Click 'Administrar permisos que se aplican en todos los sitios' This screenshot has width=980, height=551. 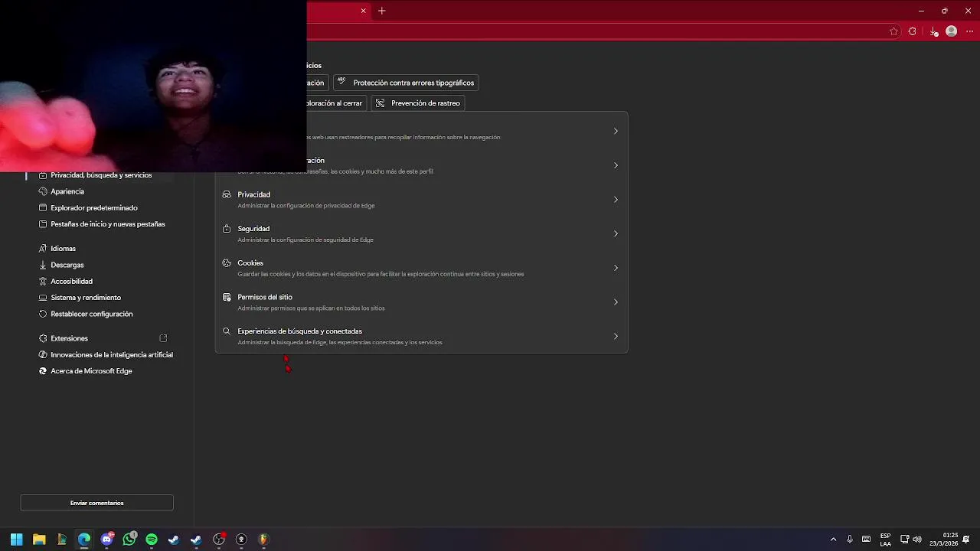[x=311, y=308]
